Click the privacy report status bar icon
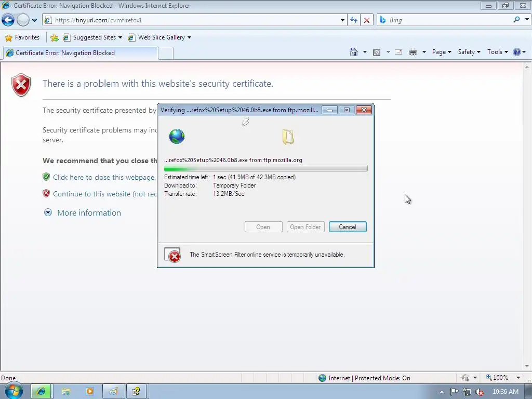The height and width of the screenshot is (399, 532). (465, 378)
